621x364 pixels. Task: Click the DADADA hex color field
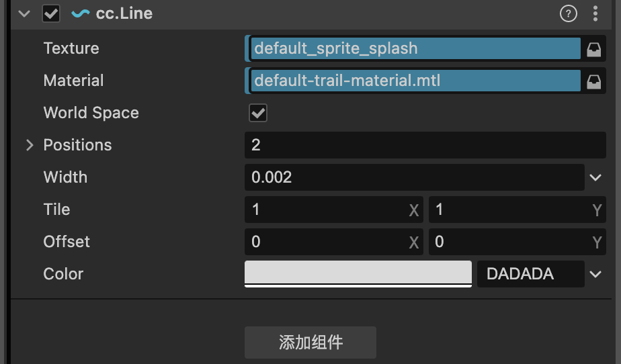530,274
